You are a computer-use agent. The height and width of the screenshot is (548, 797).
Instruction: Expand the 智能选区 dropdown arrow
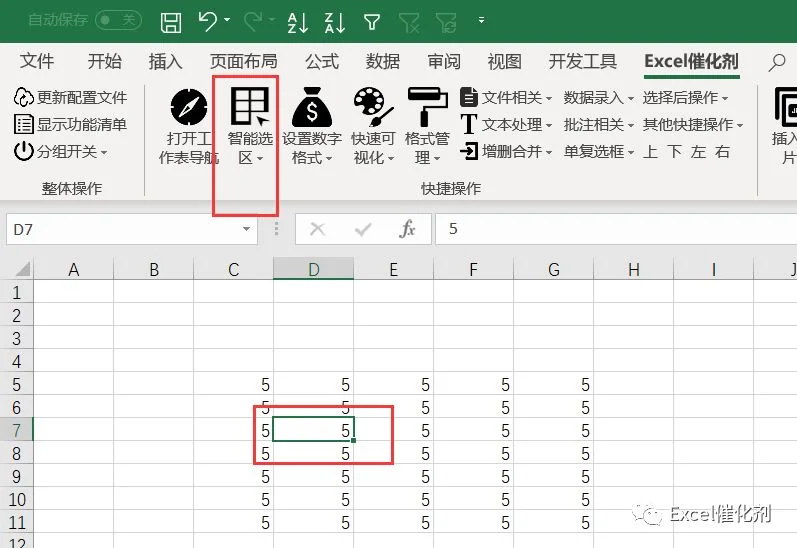pyautogui.click(x=260, y=159)
